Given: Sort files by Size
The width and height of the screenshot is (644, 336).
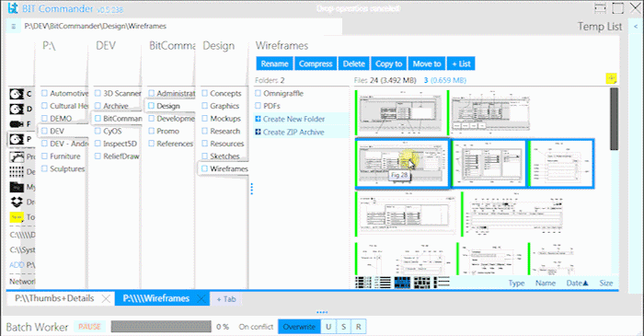Looking at the screenshot, I should click(x=605, y=283).
